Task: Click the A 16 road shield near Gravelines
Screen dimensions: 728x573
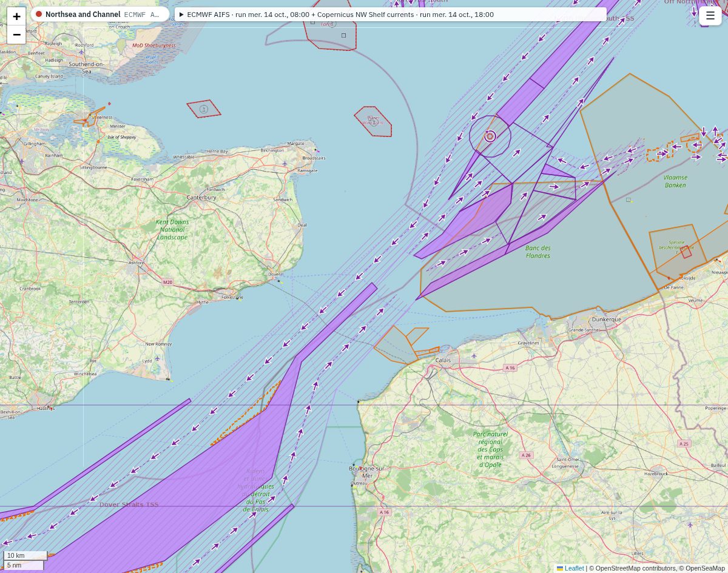Action: pyautogui.click(x=510, y=368)
